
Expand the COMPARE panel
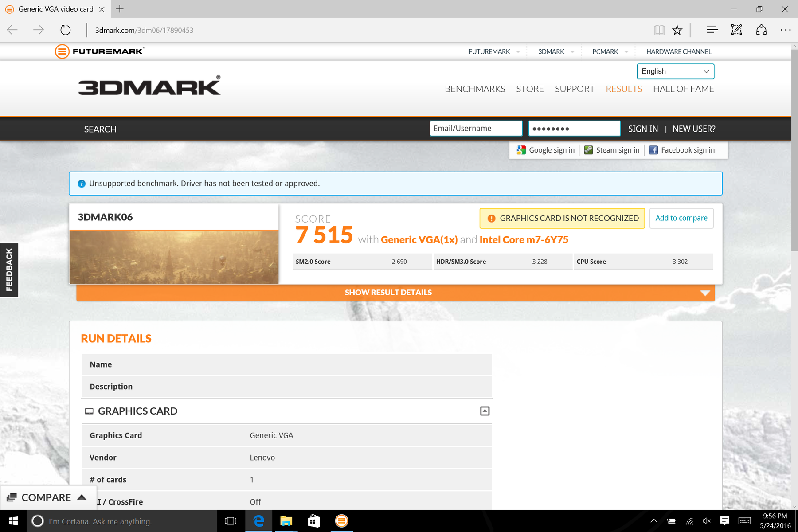[x=48, y=497]
